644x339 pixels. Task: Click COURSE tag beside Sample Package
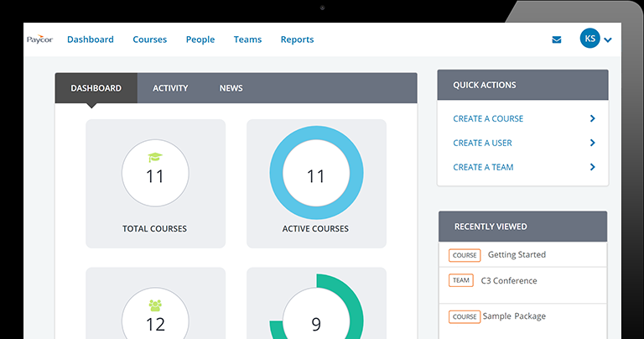[465, 317]
